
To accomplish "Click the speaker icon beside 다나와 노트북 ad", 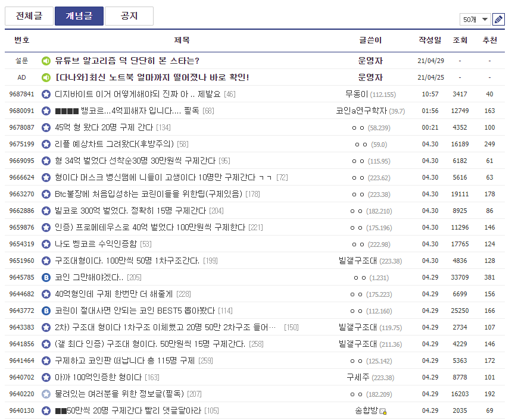I will coord(46,77).
